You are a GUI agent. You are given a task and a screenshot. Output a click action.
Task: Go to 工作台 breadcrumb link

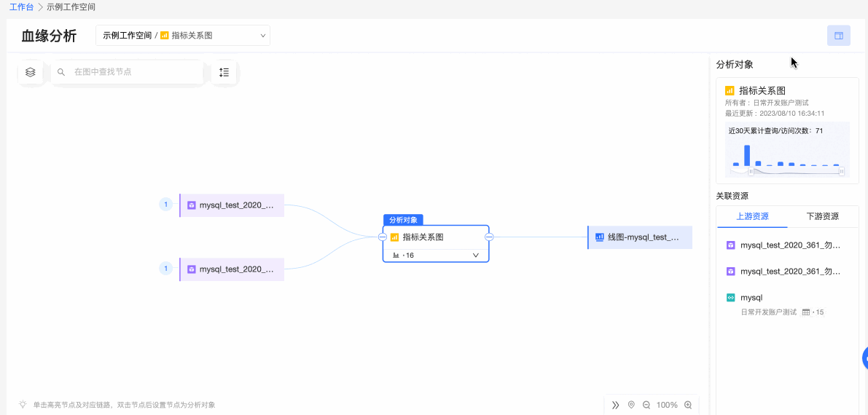point(21,7)
